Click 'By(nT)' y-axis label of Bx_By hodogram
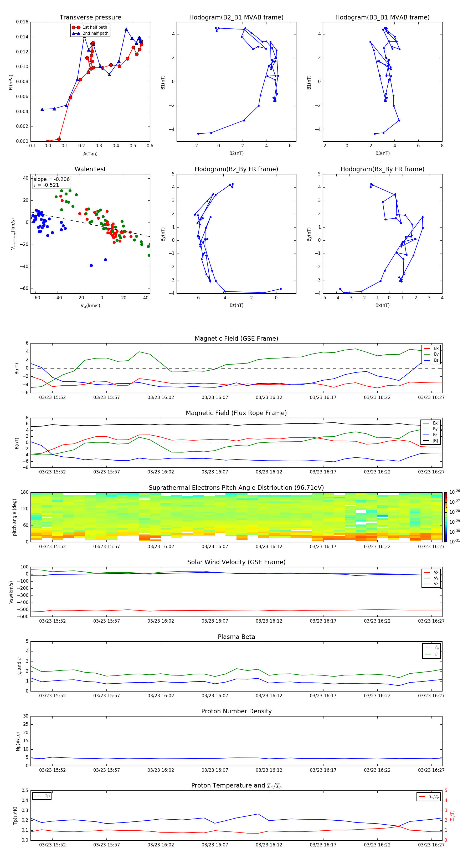This screenshot has width=473, height=868. (x=309, y=234)
